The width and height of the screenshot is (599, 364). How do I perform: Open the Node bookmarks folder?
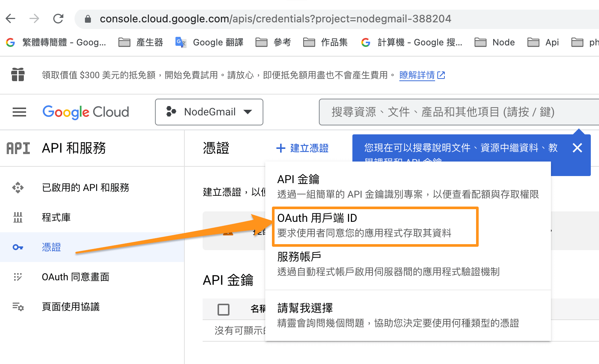495,42
